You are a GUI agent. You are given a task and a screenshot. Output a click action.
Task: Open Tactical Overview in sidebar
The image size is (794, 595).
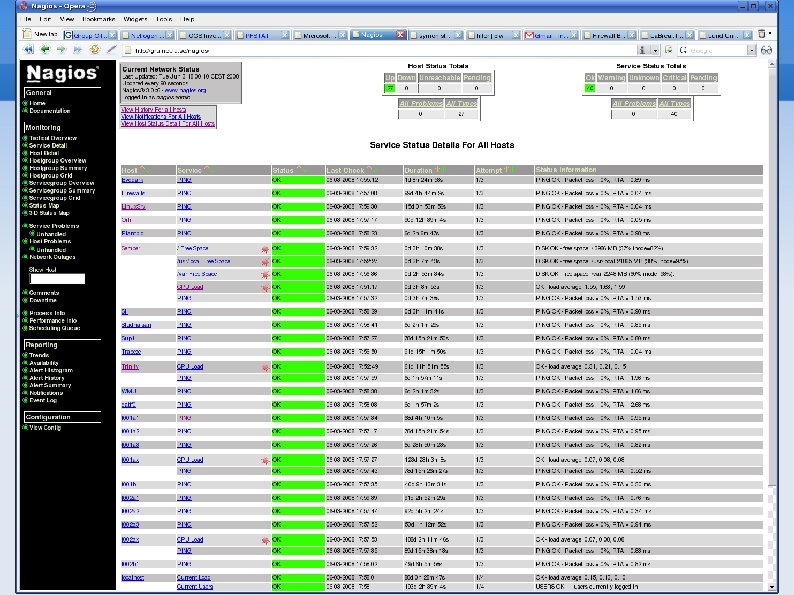click(53, 138)
